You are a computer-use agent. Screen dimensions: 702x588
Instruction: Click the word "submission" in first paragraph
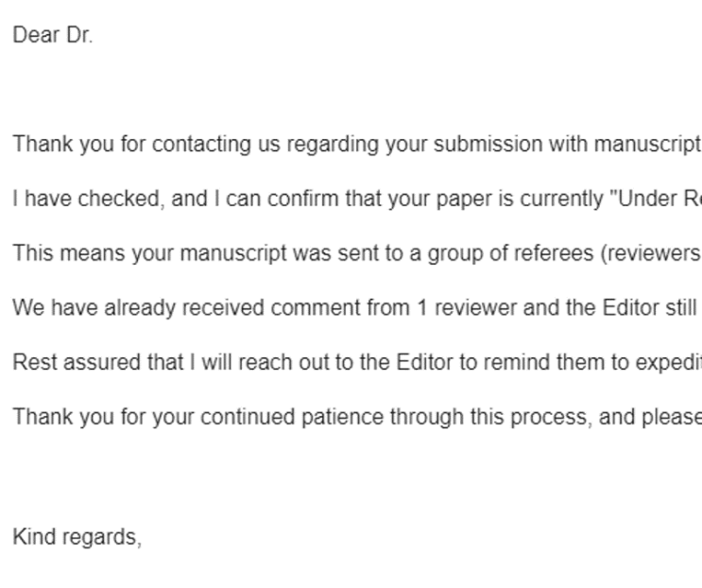488,145
